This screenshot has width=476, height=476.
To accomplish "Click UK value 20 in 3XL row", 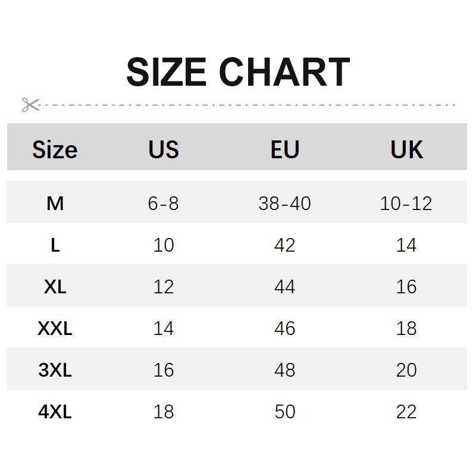I will click(406, 370).
